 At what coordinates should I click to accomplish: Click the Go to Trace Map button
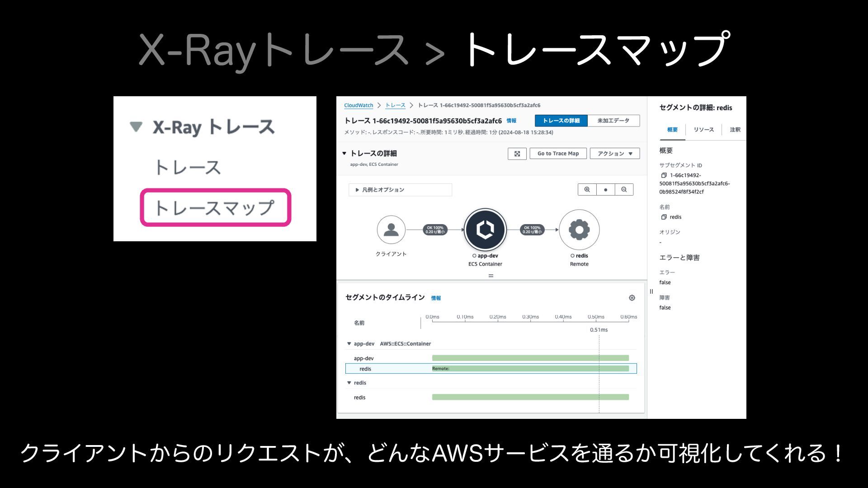coord(558,154)
